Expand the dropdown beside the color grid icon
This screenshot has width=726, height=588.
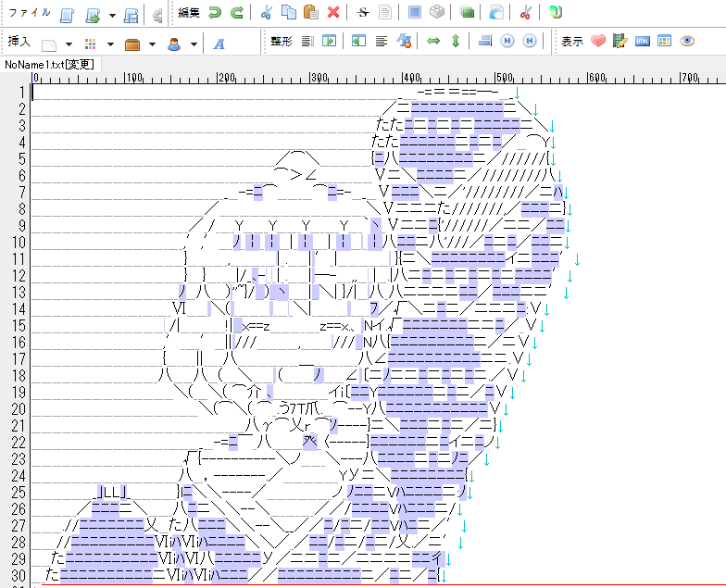(110, 44)
